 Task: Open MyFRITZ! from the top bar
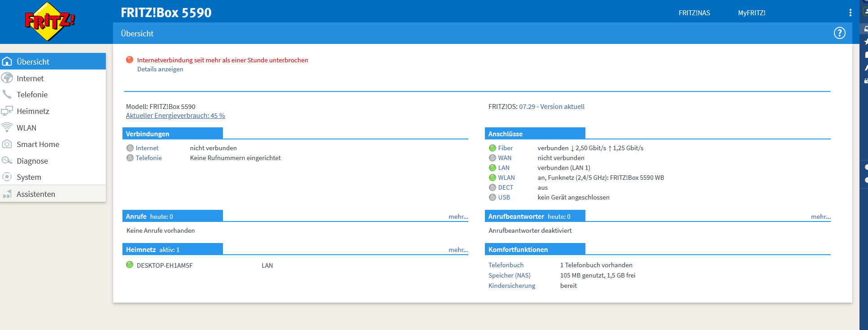pos(752,13)
